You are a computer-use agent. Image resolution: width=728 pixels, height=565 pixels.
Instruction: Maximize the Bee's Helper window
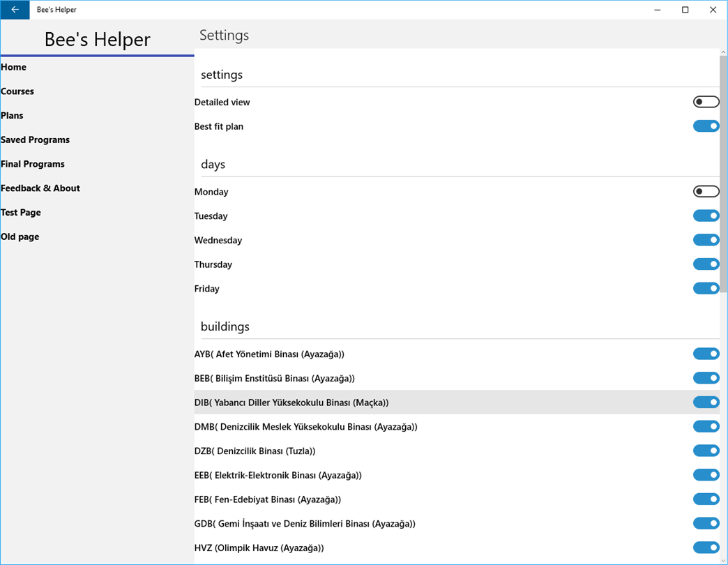(x=685, y=10)
